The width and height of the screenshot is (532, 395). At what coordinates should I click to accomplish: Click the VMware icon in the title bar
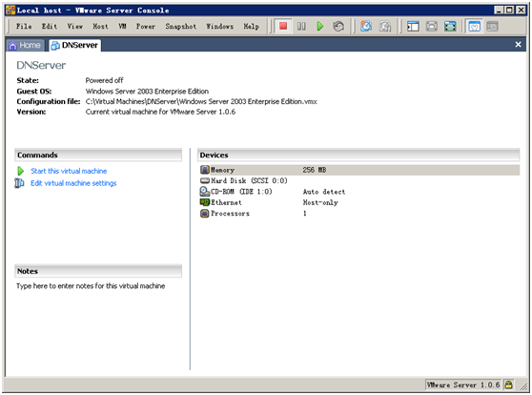tap(10, 10)
